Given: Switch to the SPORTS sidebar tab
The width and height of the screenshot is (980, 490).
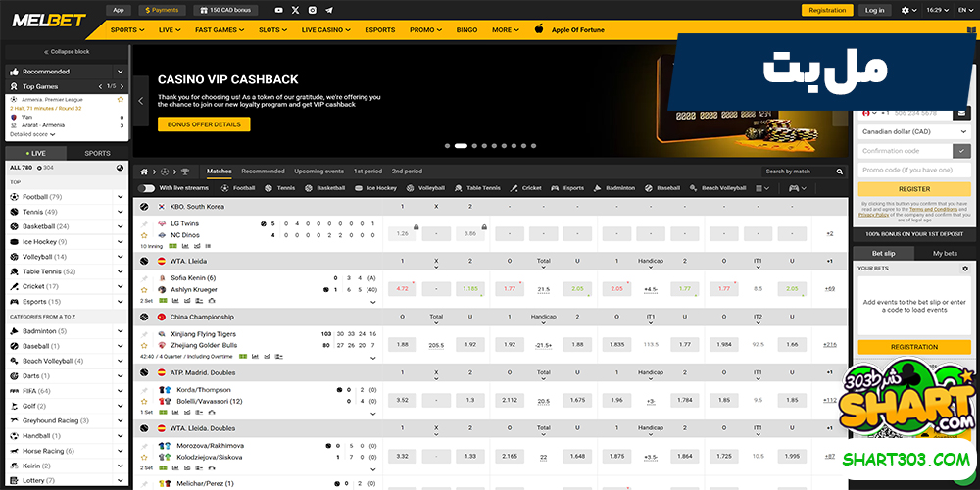Looking at the screenshot, I should point(97,153).
